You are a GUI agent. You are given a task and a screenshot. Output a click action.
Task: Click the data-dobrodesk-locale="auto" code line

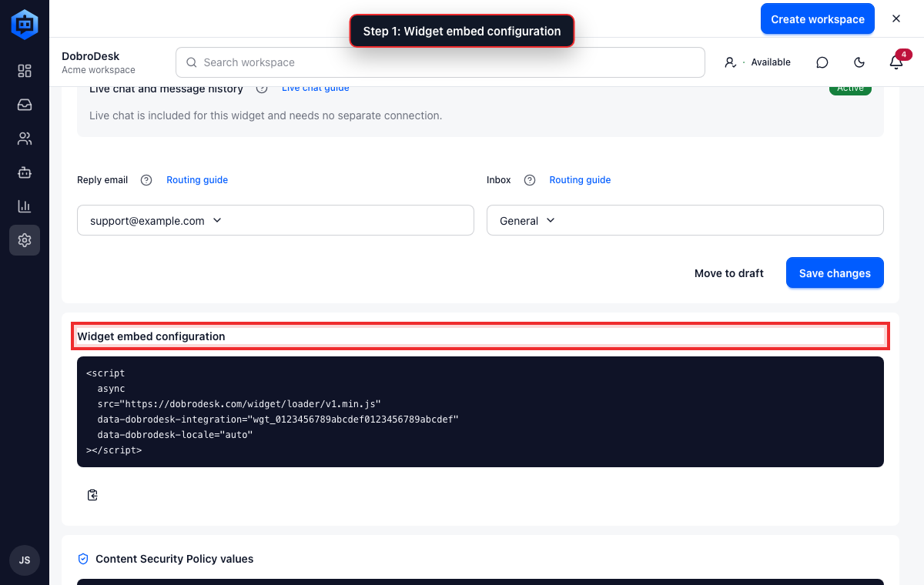[176, 435]
